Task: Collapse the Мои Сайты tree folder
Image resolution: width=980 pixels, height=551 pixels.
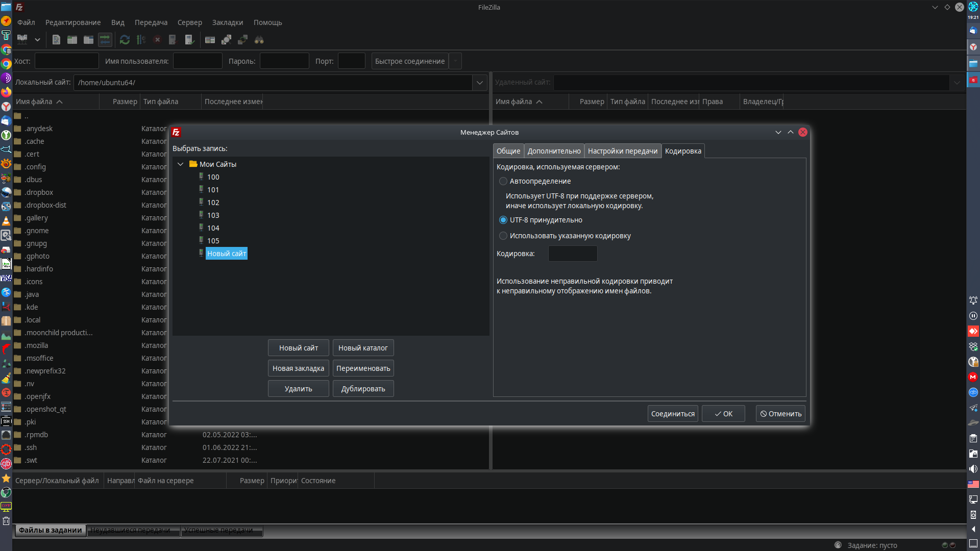Action: click(x=181, y=164)
